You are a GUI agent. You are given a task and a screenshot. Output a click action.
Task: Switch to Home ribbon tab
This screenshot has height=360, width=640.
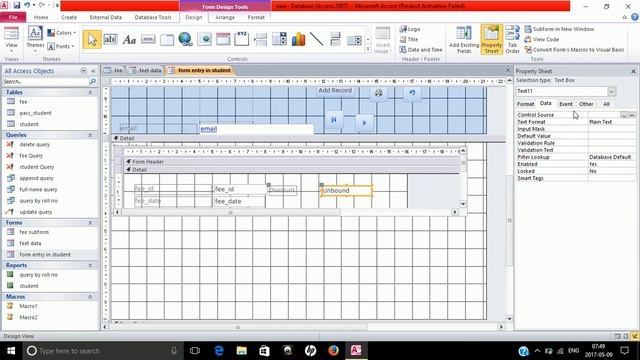(x=41, y=17)
